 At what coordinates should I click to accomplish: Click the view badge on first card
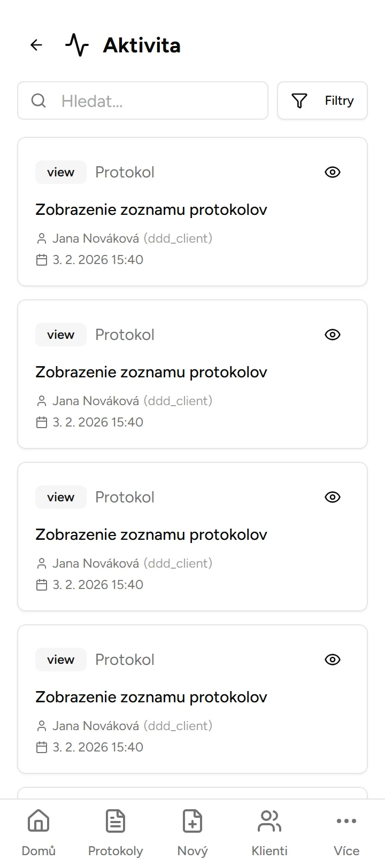tap(60, 172)
